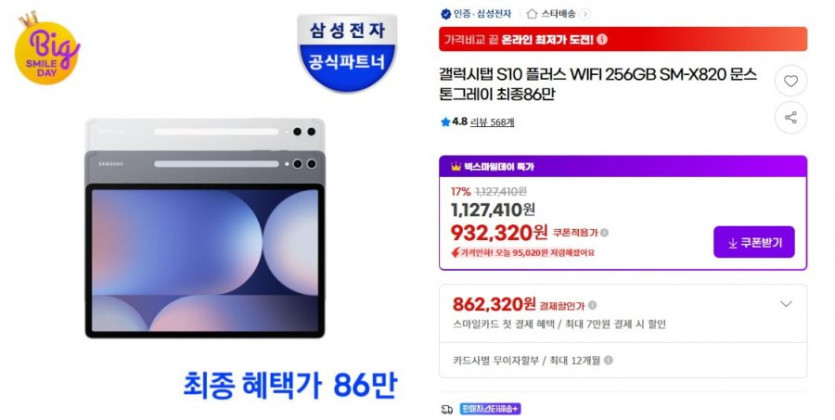Click the blue verified 인증 checkmark icon
835x420 pixels.
tap(446, 14)
